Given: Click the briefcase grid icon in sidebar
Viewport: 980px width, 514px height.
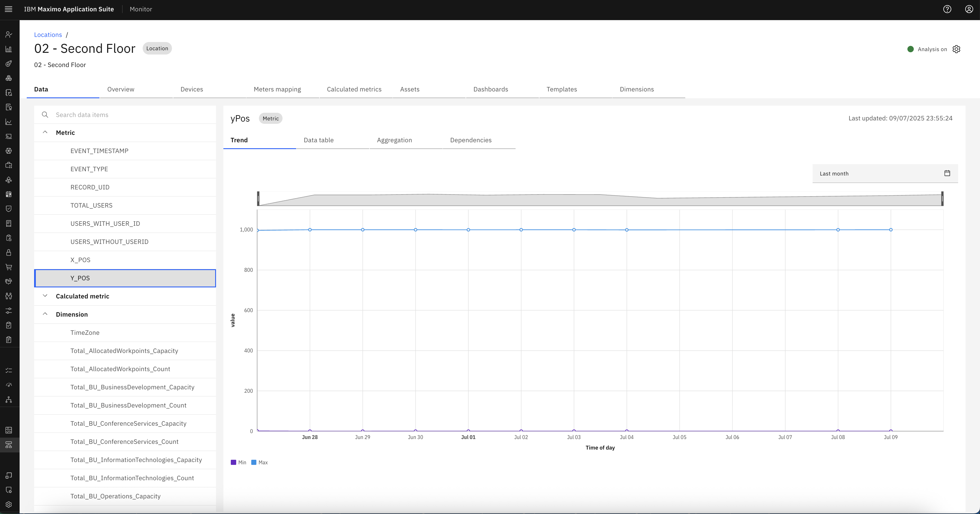Looking at the screenshot, I should tap(9, 165).
